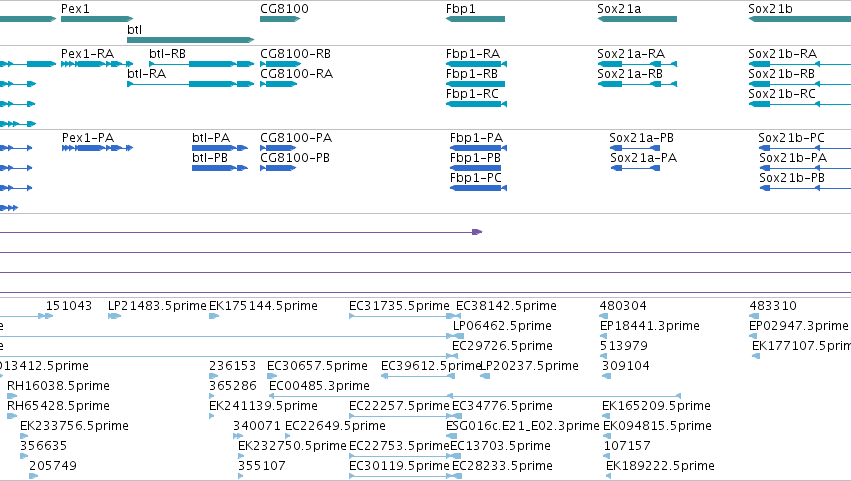Click EST EP02947.3prime

798,326
